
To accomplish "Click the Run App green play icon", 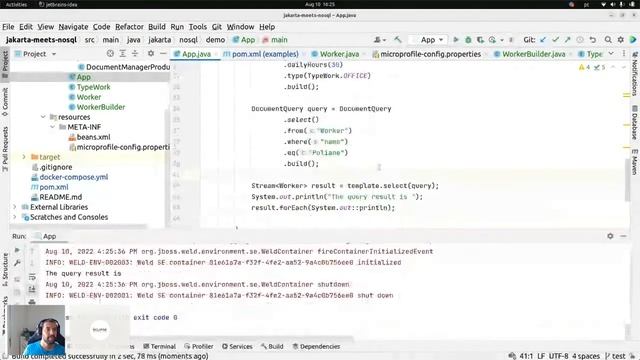I will (456, 40).
